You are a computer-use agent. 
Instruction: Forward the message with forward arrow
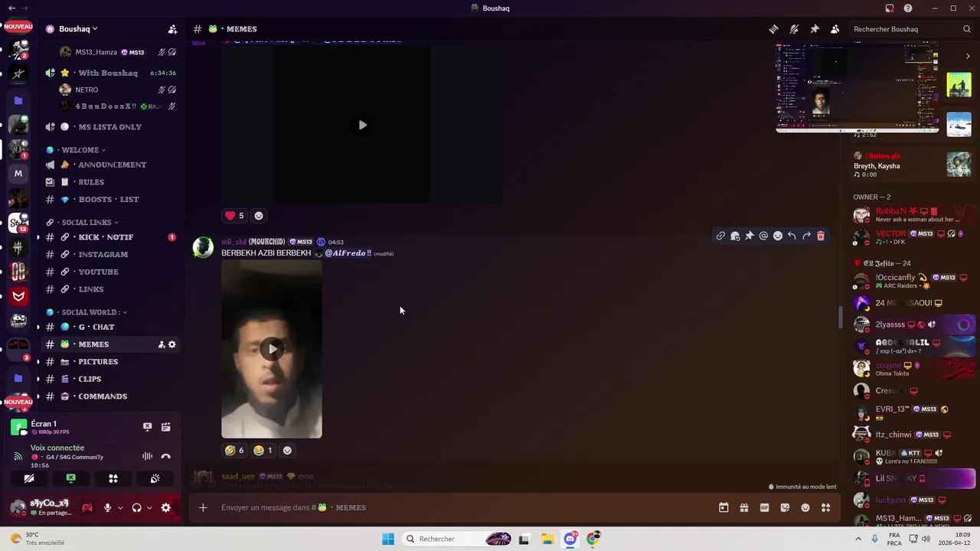(806, 236)
